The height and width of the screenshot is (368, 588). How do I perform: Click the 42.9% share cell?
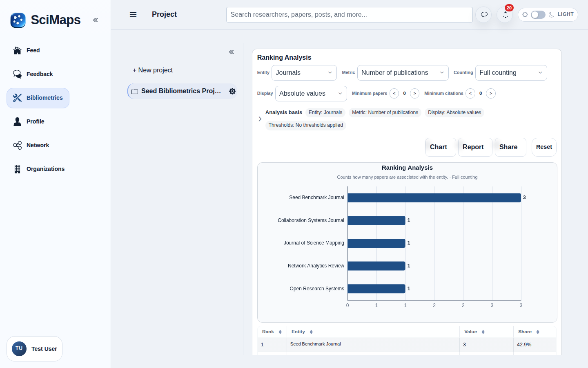(x=535, y=345)
